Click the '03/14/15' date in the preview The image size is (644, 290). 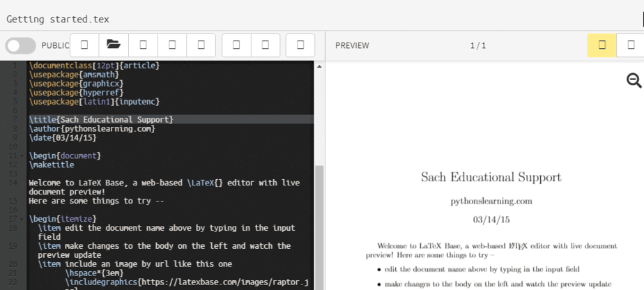point(491,220)
